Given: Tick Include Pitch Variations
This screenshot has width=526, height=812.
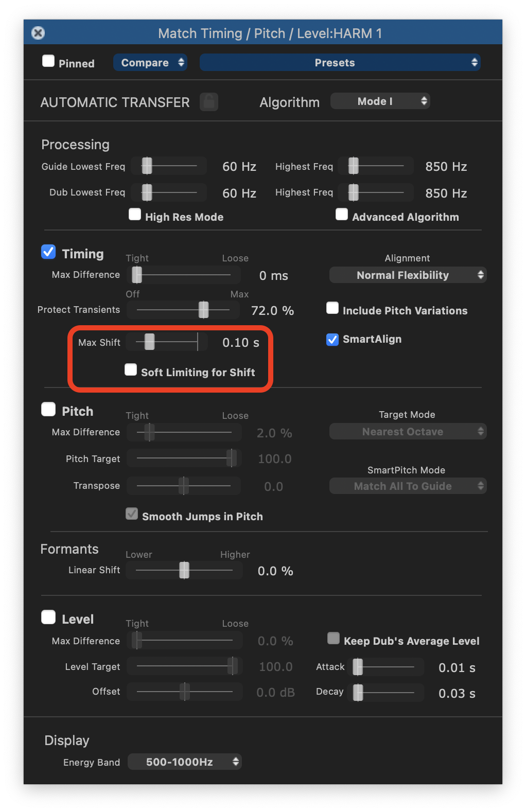Looking at the screenshot, I should 332,308.
